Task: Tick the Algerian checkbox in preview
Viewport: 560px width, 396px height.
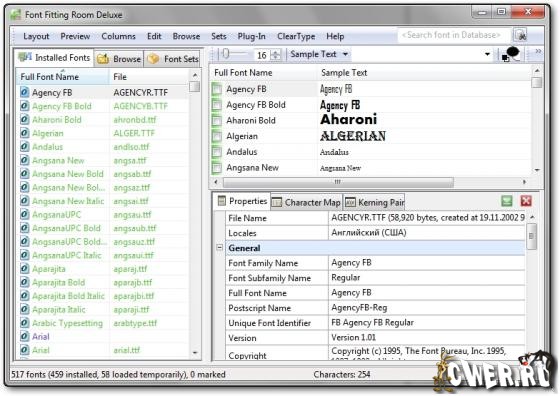Action: point(217,136)
